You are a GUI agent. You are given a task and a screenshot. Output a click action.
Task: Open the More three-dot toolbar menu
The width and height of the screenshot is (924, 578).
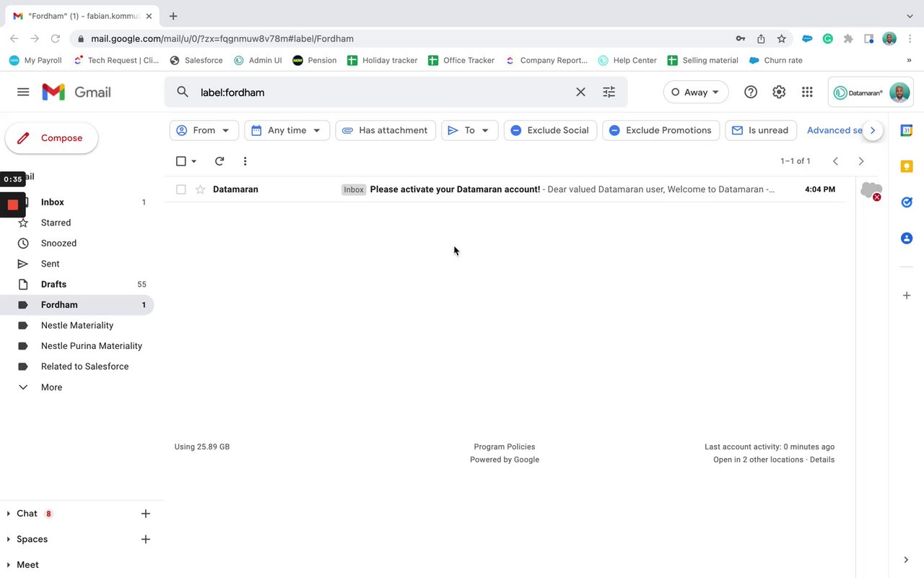click(x=245, y=161)
